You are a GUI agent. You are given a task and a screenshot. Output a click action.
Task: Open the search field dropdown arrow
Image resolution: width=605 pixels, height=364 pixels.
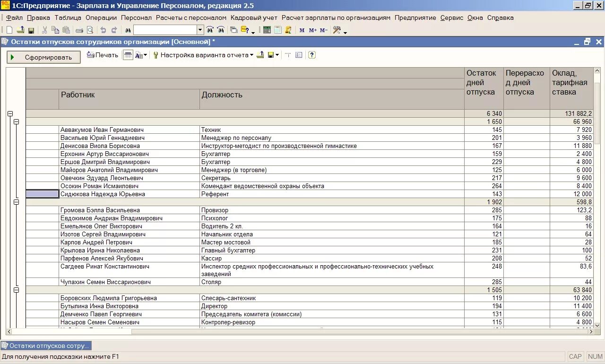[x=200, y=30]
